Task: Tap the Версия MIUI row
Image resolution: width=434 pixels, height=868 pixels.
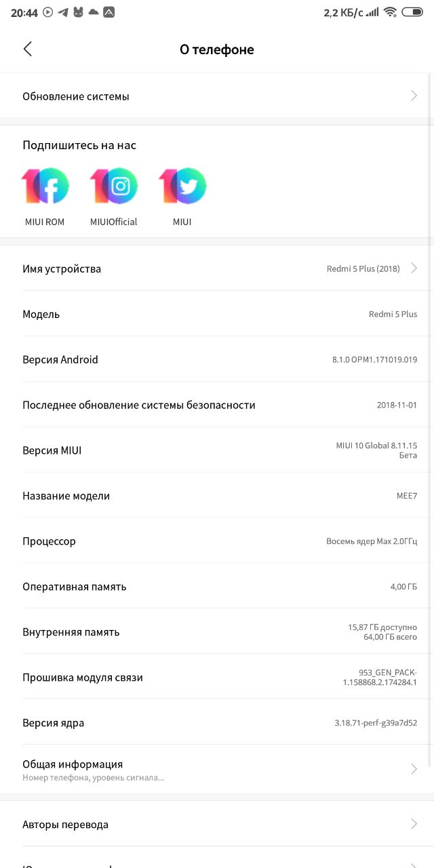Action: click(x=217, y=450)
